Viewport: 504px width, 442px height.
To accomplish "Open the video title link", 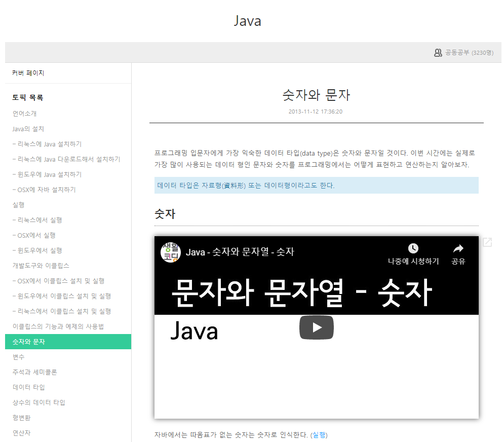I will [240, 252].
